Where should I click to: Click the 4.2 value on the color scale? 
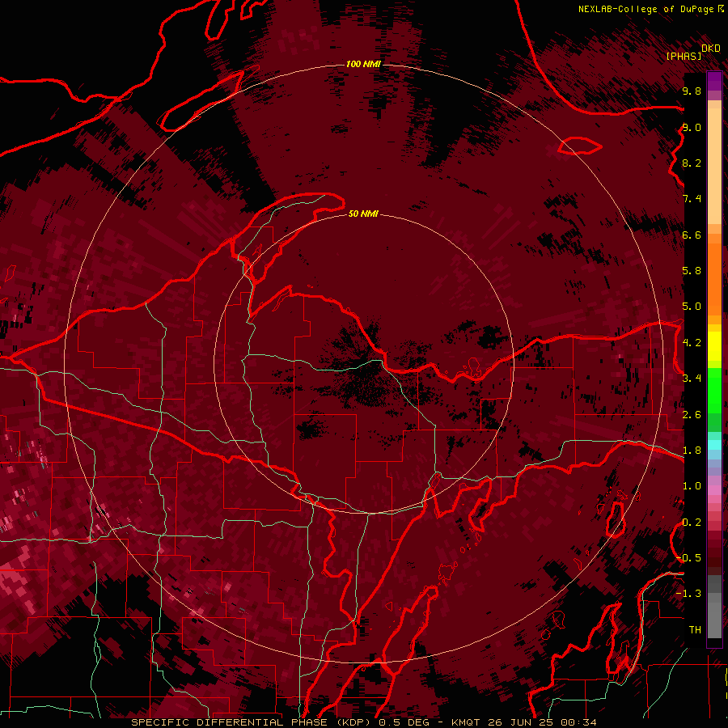[692, 343]
